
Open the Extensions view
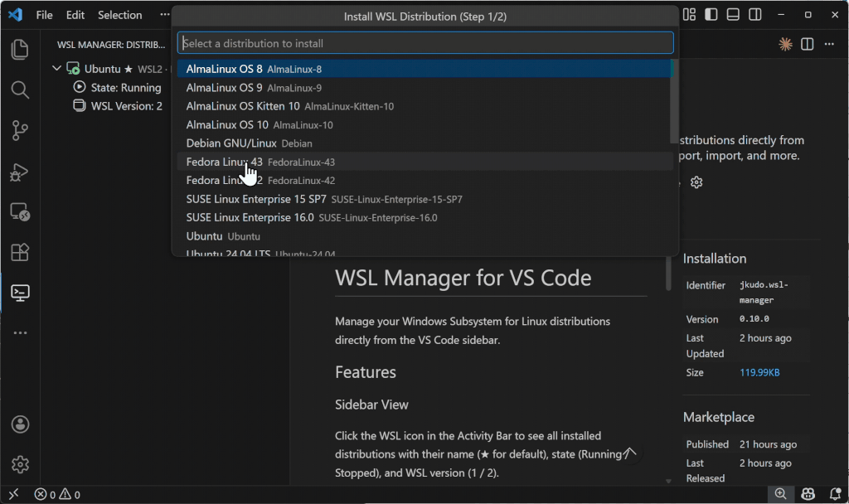pyautogui.click(x=20, y=252)
